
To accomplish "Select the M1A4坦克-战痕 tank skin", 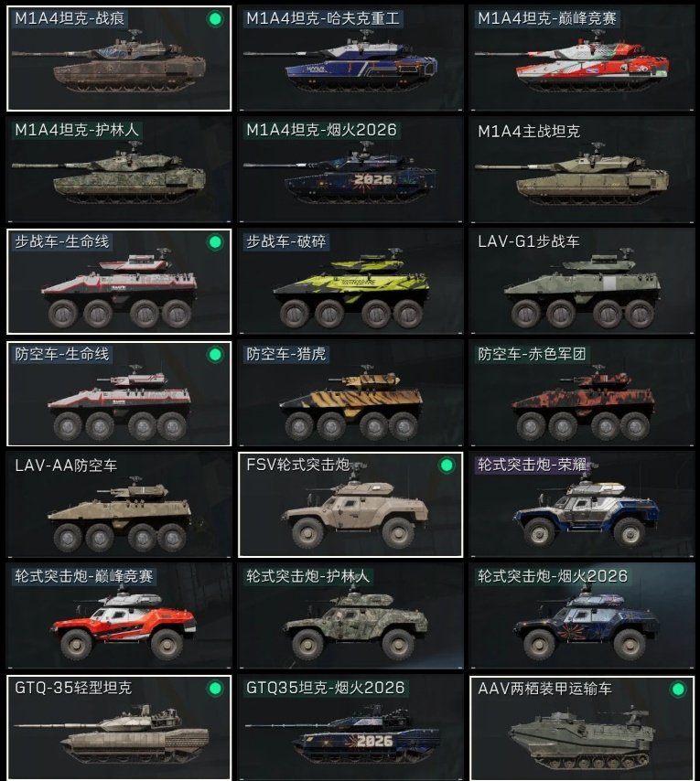I will (x=119, y=59).
